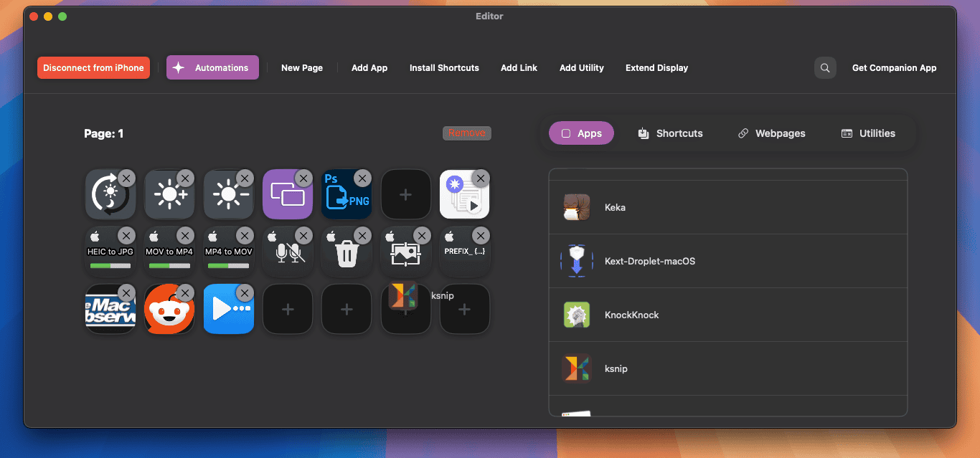Image resolution: width=980 pixels, height=458 pixels.
Task: Select the purple screen mirroring tile
Action: [x=288, y=194]
